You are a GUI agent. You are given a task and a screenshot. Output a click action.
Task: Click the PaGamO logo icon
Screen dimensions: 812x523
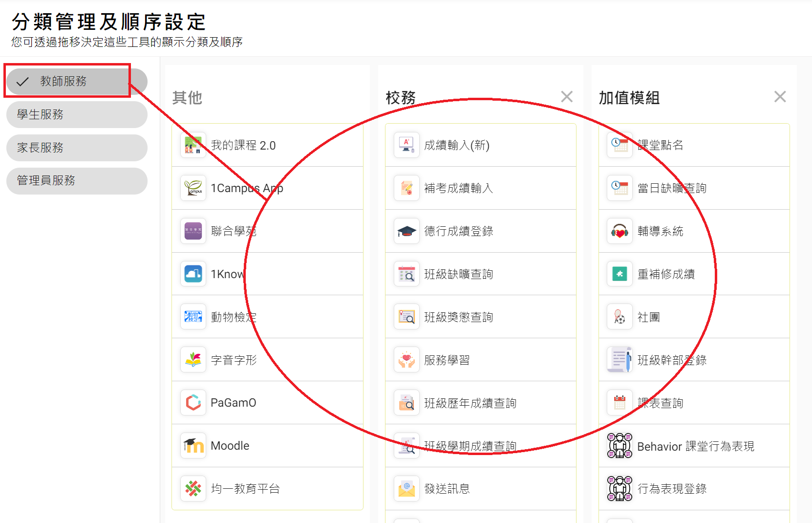click(x=193, y=403)
